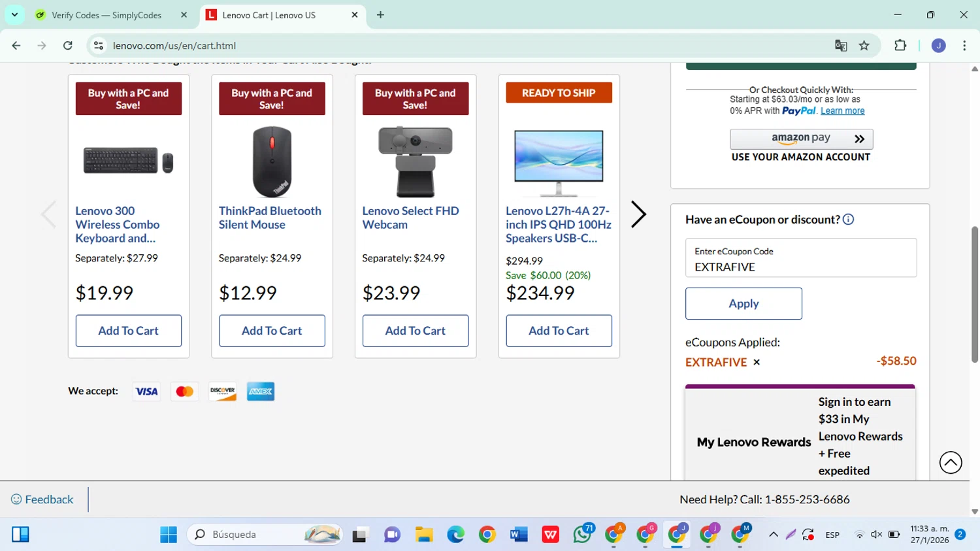Open Lenovo L27h-4A 27-inch monitor link

[559, 225]
